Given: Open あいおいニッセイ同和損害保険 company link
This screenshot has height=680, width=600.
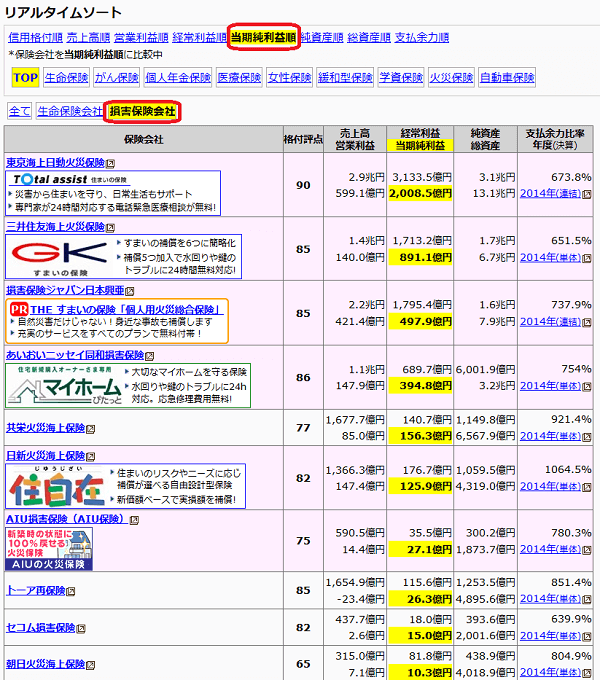Looking at the screenshot, I should [x=75, y=355].
